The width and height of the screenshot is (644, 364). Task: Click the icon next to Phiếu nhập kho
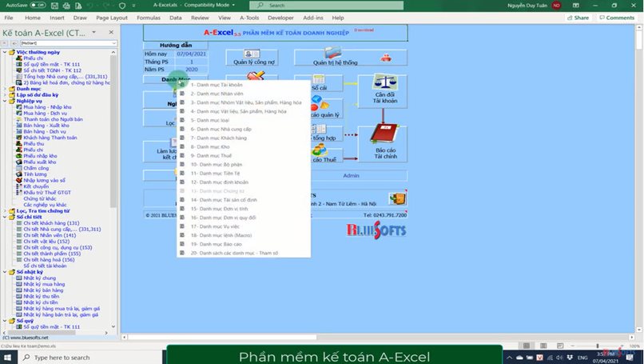19,156
